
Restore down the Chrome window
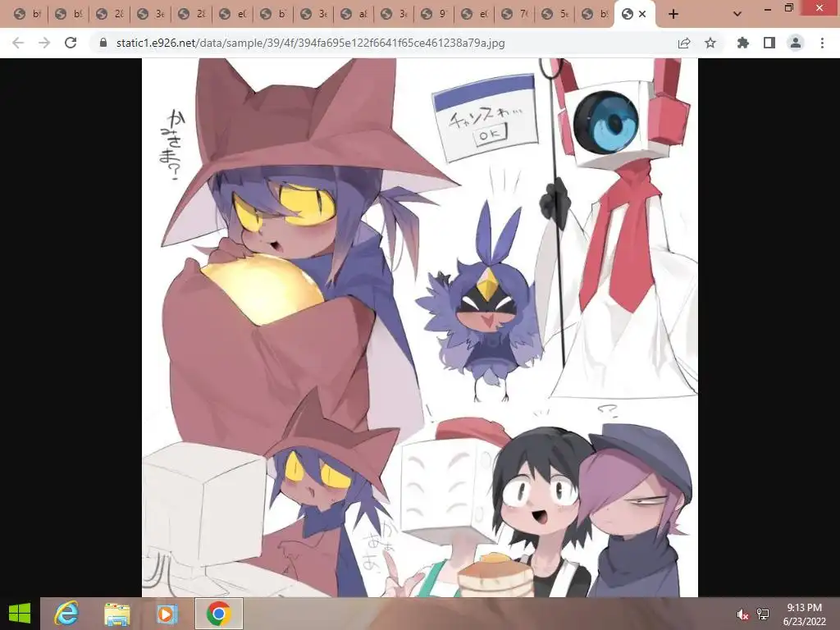click(788, 8)
